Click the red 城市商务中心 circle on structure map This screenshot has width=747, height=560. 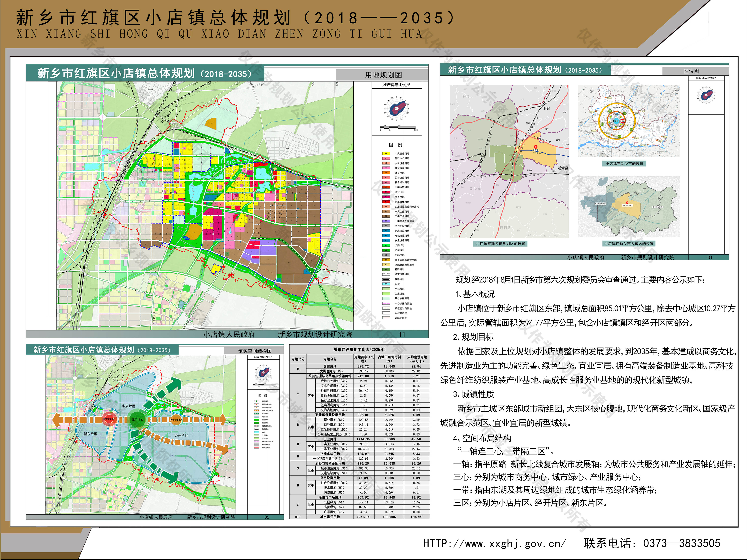[x=109, y=419]
